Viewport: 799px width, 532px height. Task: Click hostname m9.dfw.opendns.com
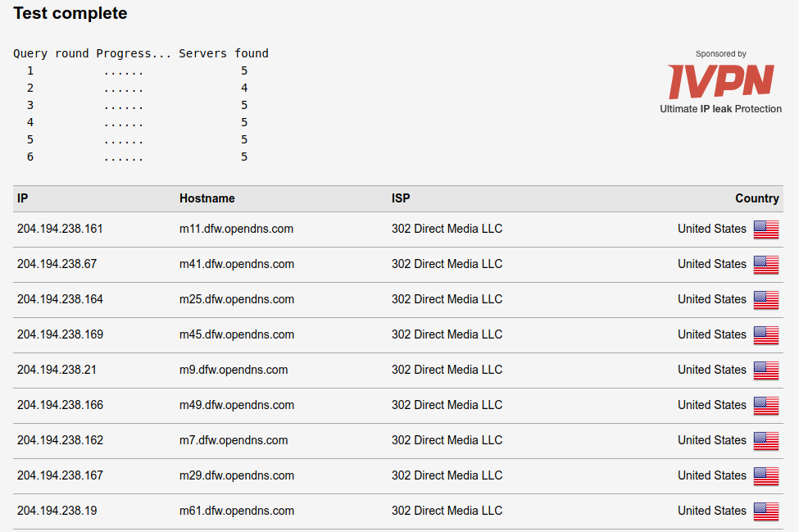click(234, 370)
